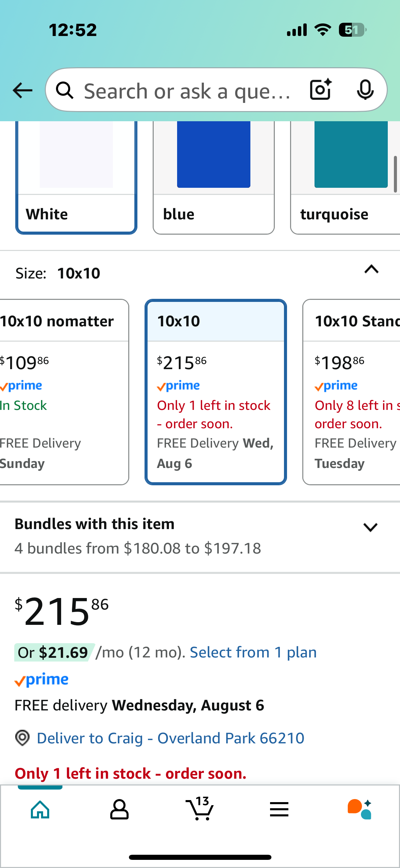Collapse the Size section chevron
Image resolution: width=400 pixels, height=868 pixels.
click(x=372, y=269)
